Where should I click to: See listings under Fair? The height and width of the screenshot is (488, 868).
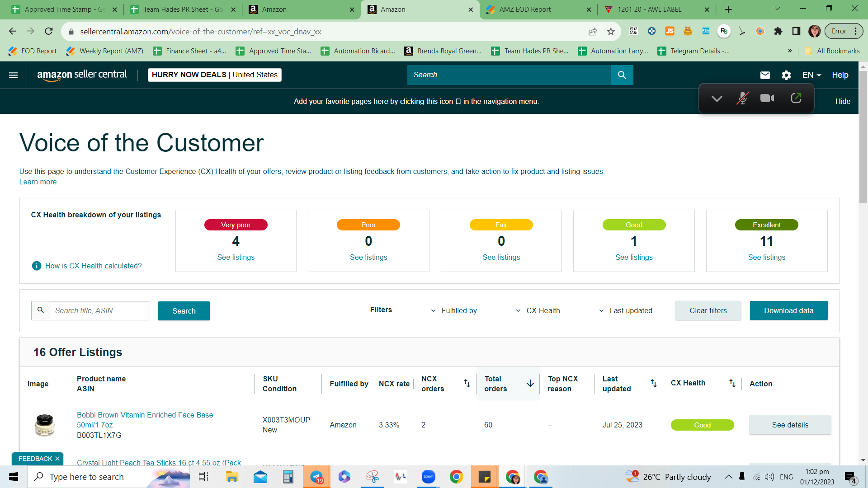click(501, 257)
